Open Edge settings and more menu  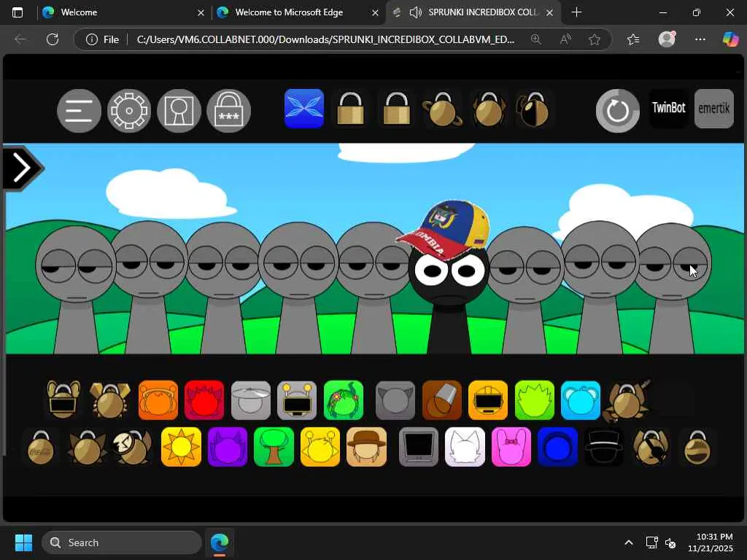[700, 39]
